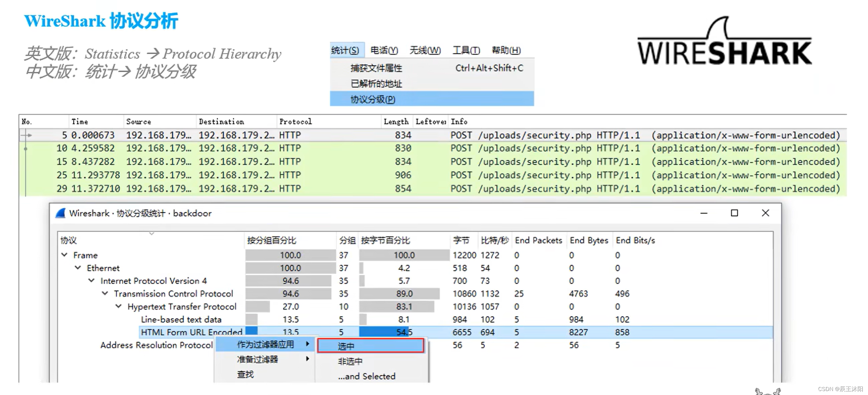Minimize the 协议分级统计 window
Screen dimensions: 868x395
click(704, 213)
